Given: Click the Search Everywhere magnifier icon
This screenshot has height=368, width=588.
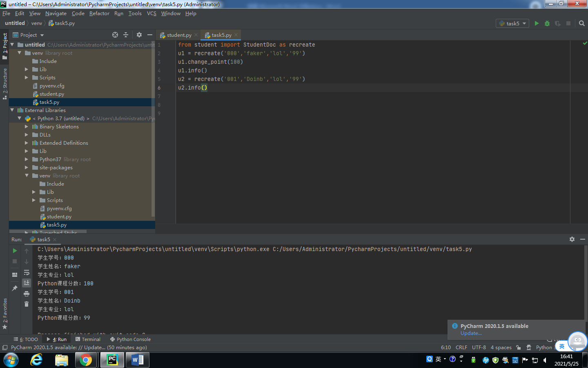Looking at the screenshot, I should [582, 23].
